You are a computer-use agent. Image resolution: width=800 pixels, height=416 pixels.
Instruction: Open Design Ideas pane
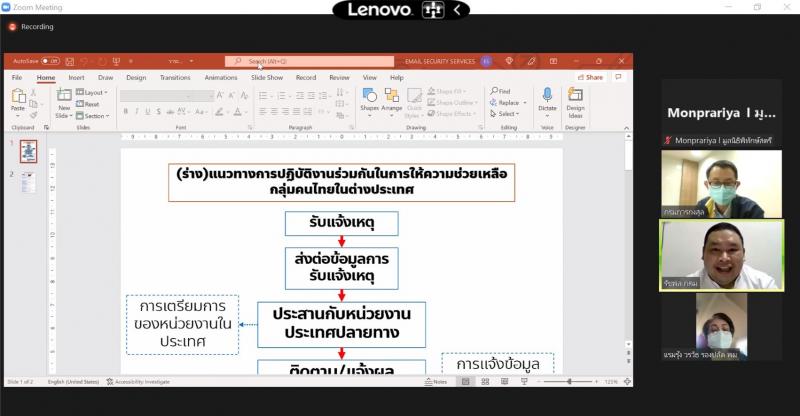(575, 103)
